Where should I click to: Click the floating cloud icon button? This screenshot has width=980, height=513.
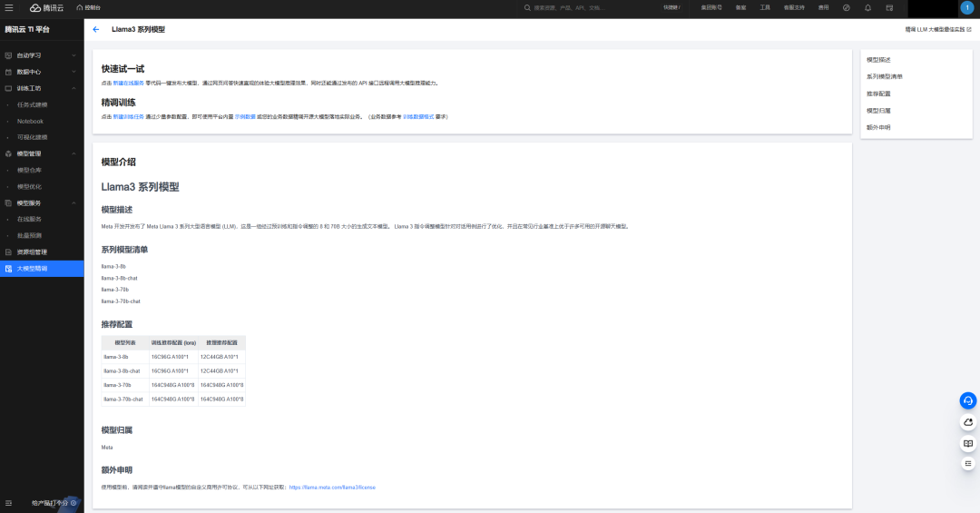[968, 422]
